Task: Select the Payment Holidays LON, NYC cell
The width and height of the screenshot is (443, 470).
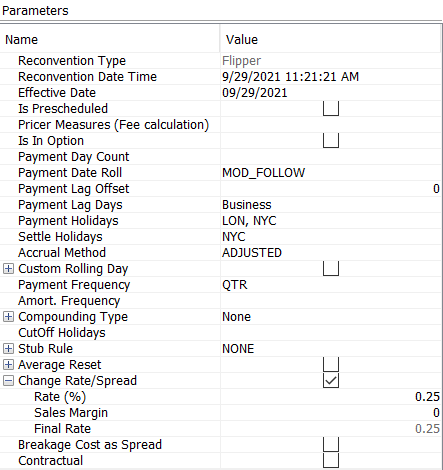Action: (x=331, y=221)
